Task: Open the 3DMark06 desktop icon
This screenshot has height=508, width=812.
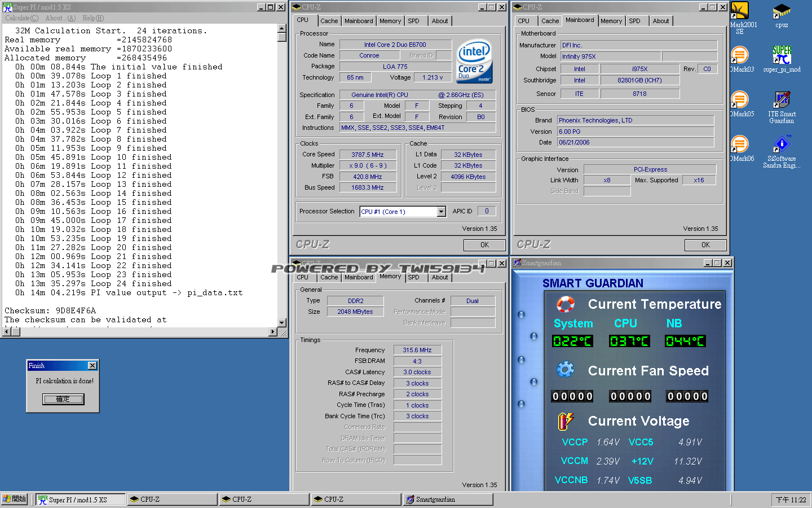Action: pos(740,144)
